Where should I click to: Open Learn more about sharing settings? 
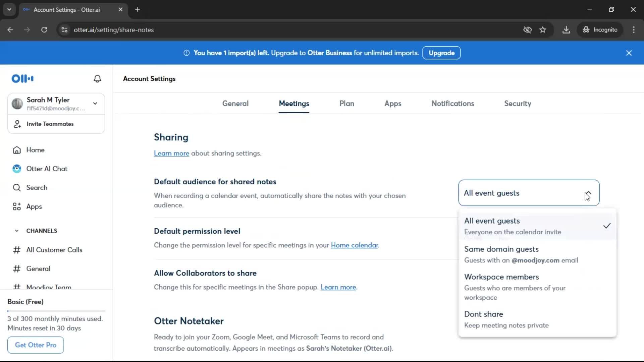(171, 153)
